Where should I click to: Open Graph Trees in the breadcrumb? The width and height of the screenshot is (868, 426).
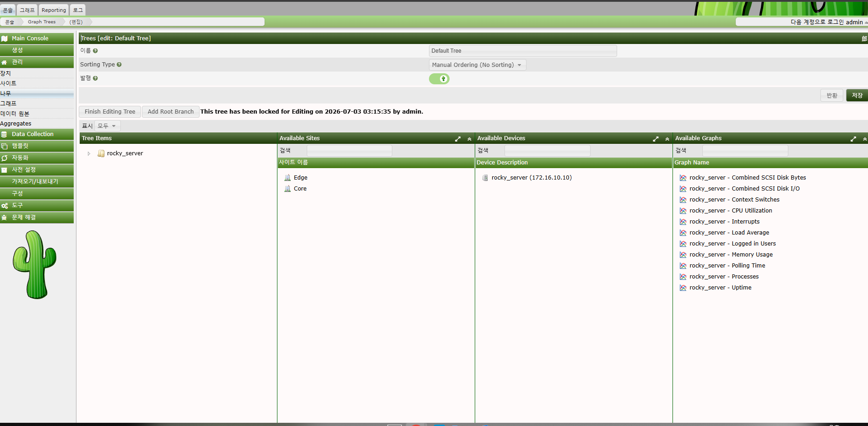click(x=42, y=22)
